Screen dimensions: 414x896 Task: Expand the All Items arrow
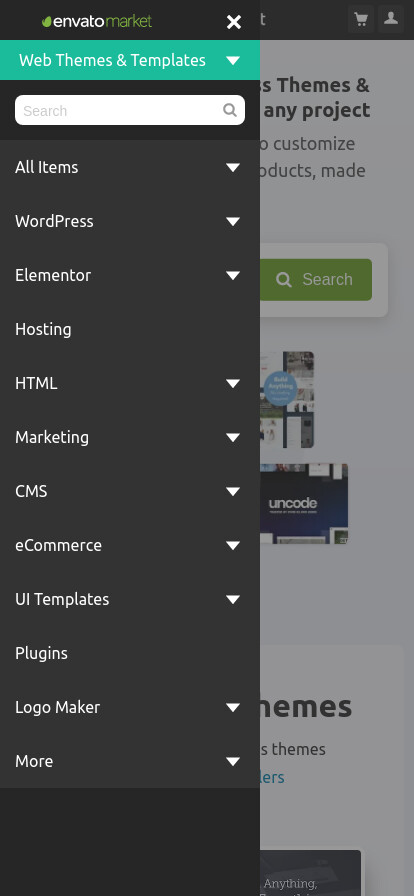click(233, 167)
